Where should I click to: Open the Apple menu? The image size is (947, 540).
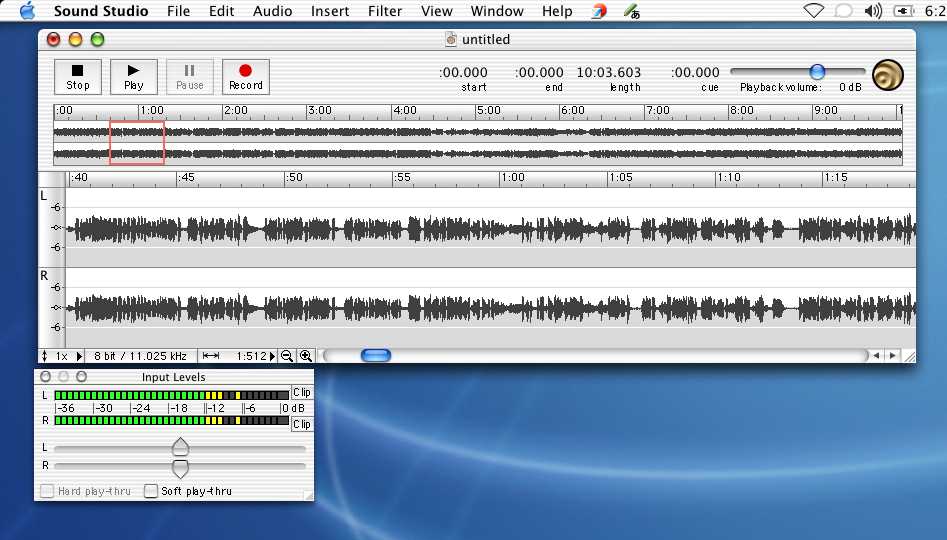coord(27,11)
